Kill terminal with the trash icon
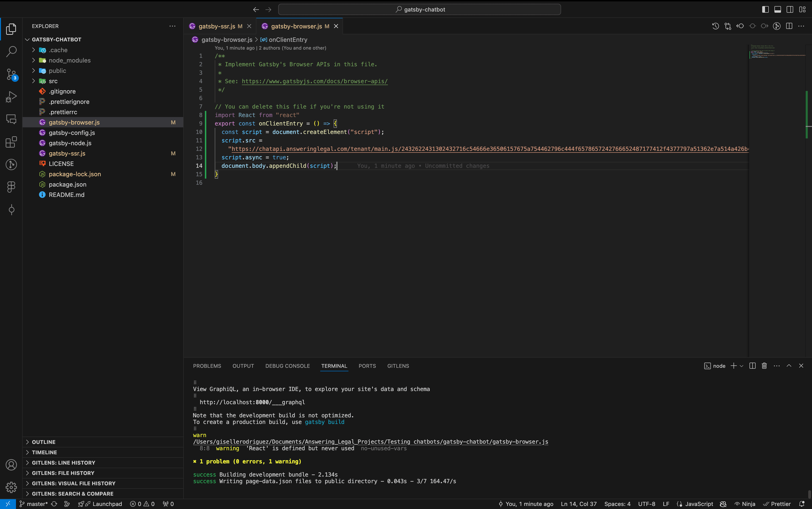 [x=764, y=366]
